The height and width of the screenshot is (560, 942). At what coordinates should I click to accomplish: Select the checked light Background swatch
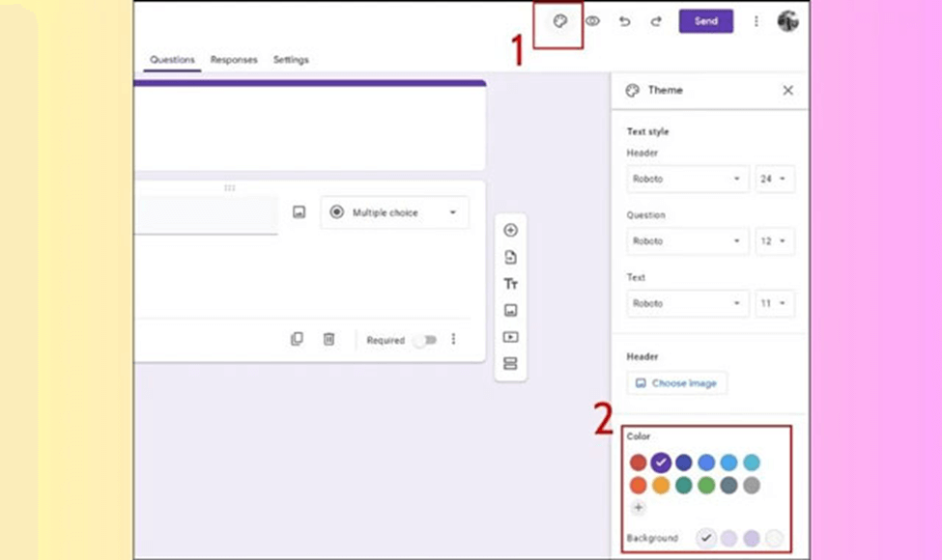tap(704, 539)
